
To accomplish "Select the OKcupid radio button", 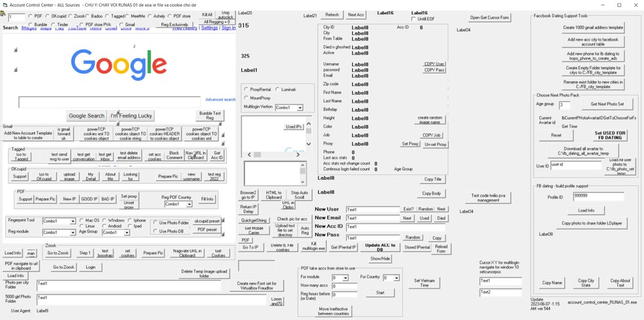I will click(x=48, y=16).
